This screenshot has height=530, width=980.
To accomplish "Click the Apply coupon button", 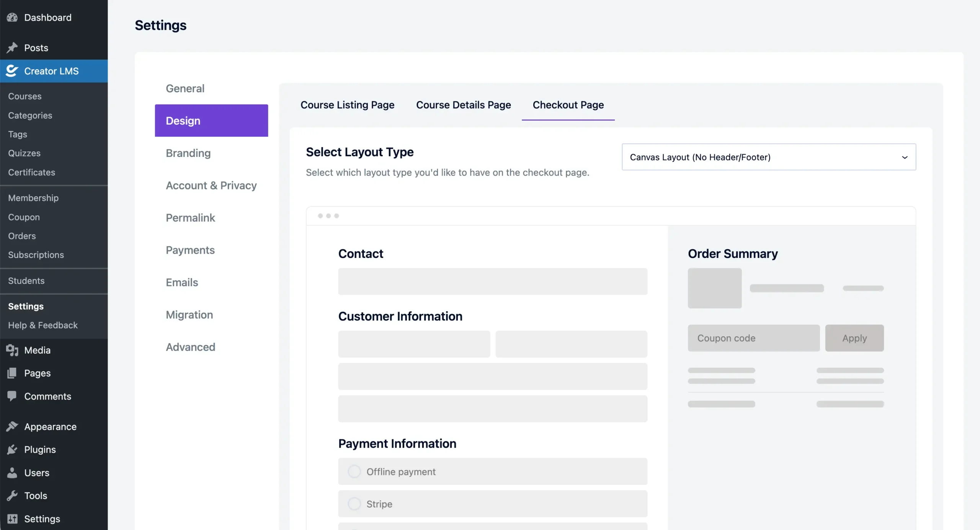I will tap(854, 338).
